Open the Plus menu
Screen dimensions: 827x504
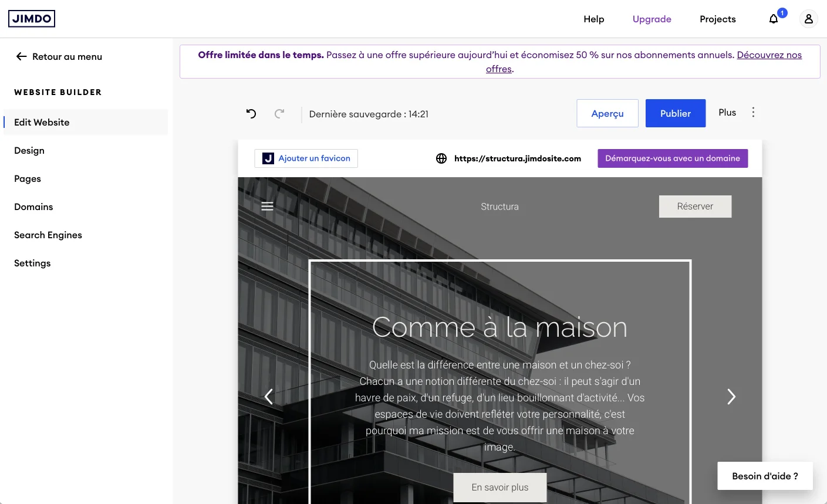[727, 112]
